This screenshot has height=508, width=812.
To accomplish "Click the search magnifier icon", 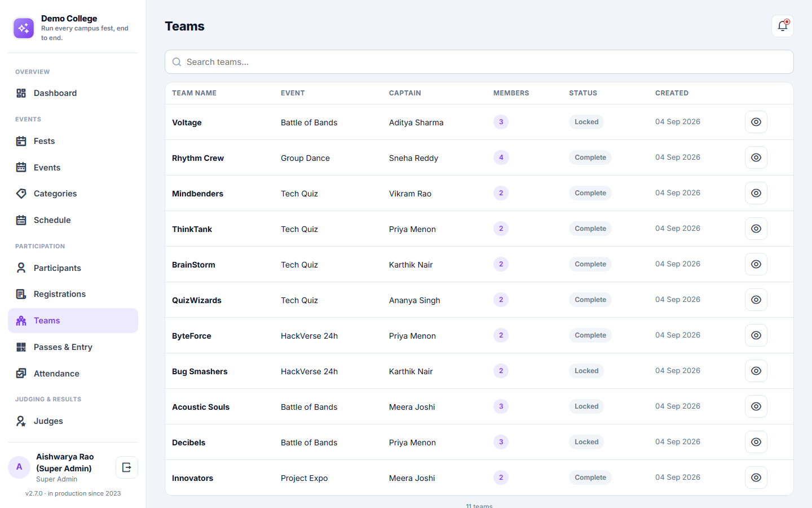I will pyautogui.click(x=176, y=62).
